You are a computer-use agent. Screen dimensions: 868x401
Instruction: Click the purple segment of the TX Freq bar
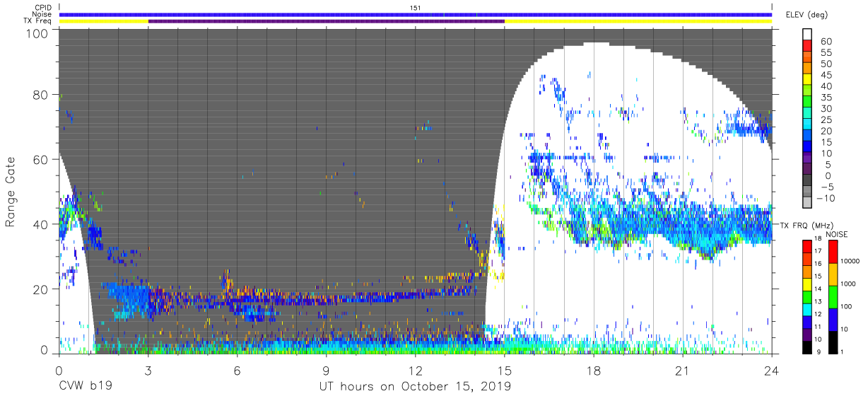(326, 21)
